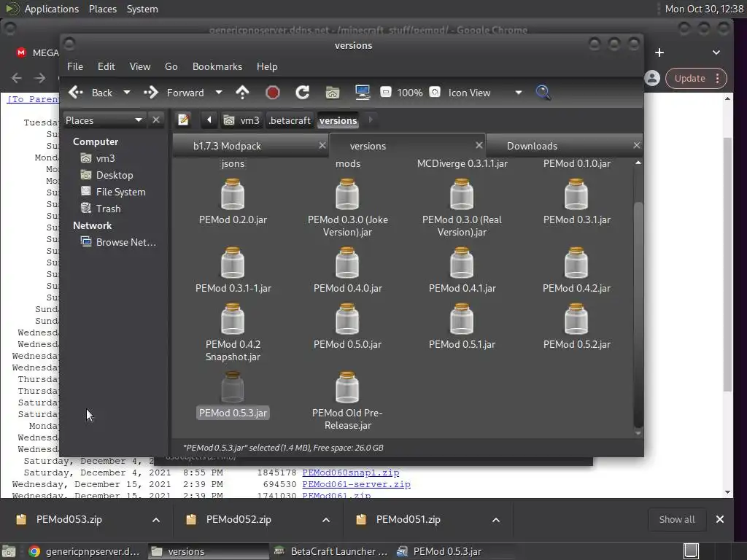Close the Places sidebar panel
The height and width of the screenshot is (560, 747).
click(x=156, y=120)
